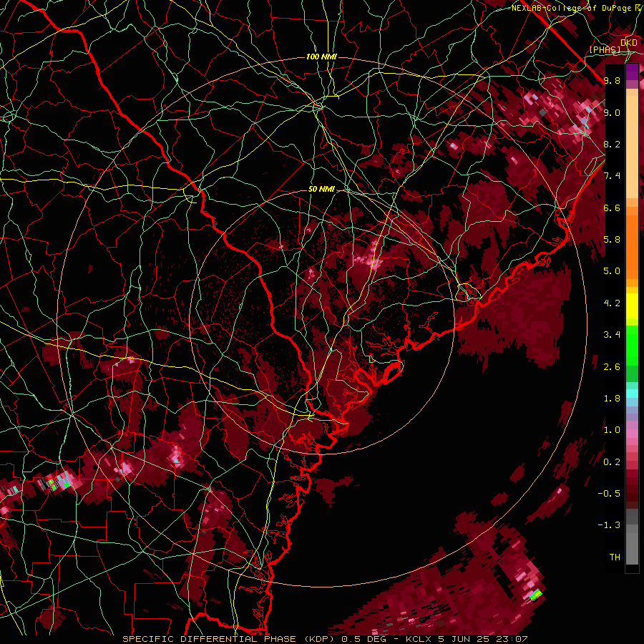Click the [PHAS] label above the color scale

point(605,49)
